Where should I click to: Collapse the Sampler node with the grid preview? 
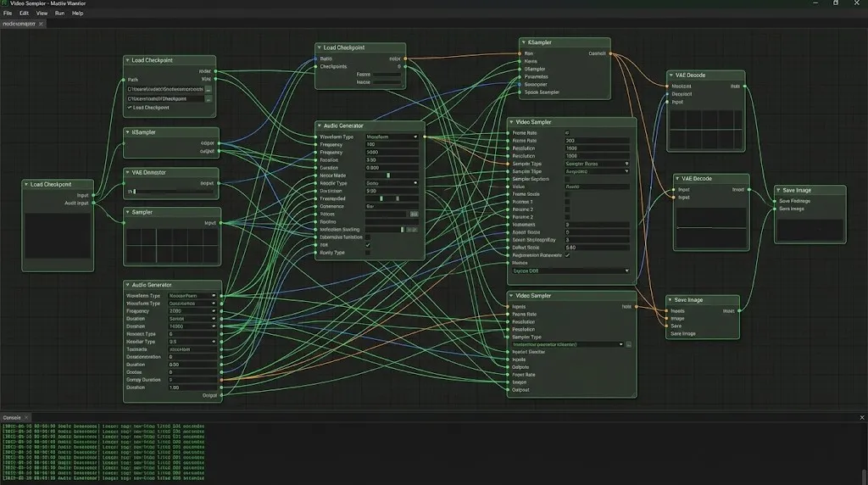127,212
